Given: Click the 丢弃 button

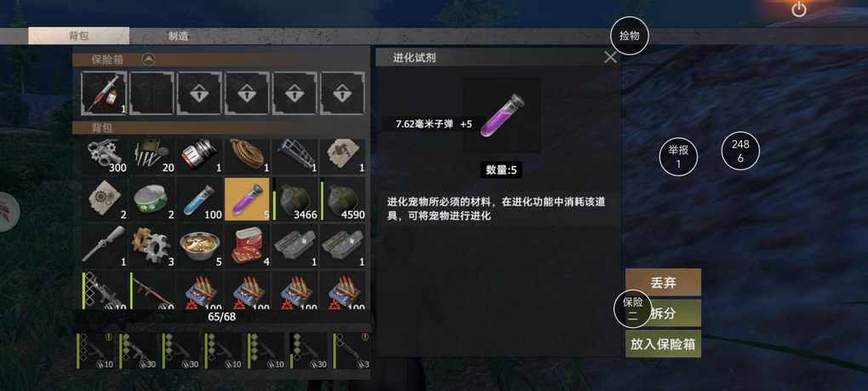Looking at the screenshot, I should tap(663, 283).
